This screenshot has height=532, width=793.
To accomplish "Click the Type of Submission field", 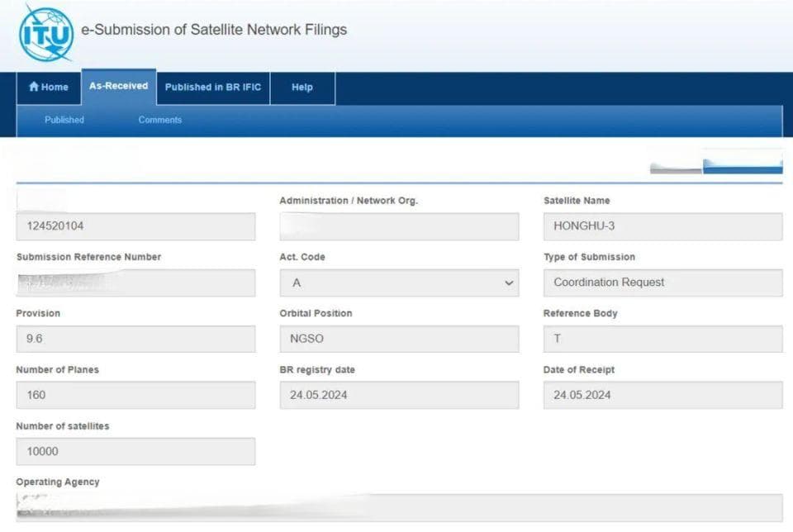I will (x=663, y=283).
